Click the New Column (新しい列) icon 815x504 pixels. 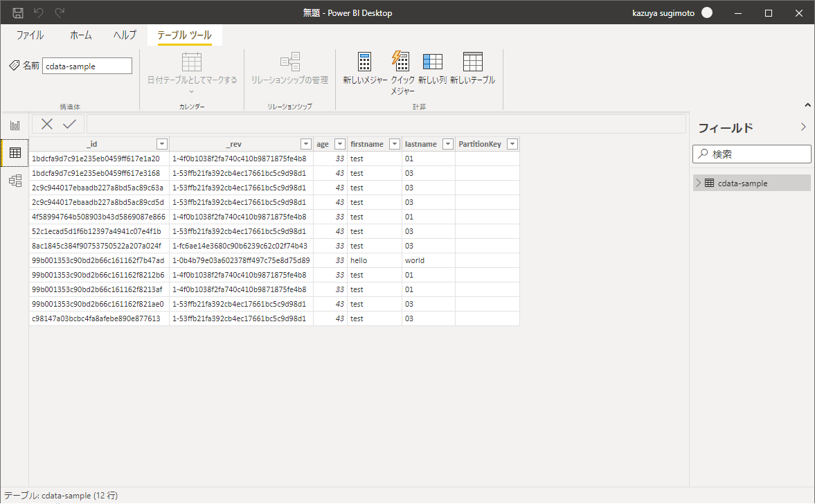[x=432, y=62]
